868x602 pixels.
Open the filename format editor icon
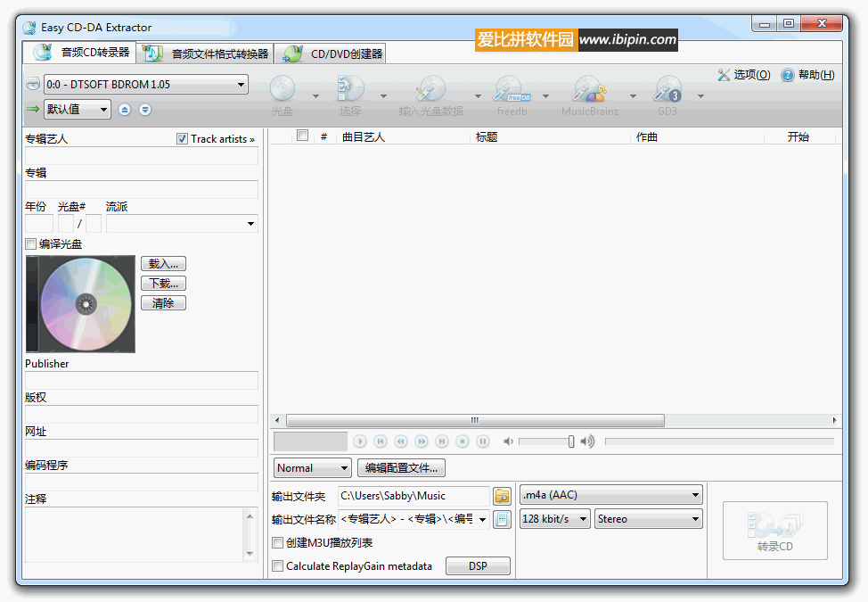coord(502,519)
